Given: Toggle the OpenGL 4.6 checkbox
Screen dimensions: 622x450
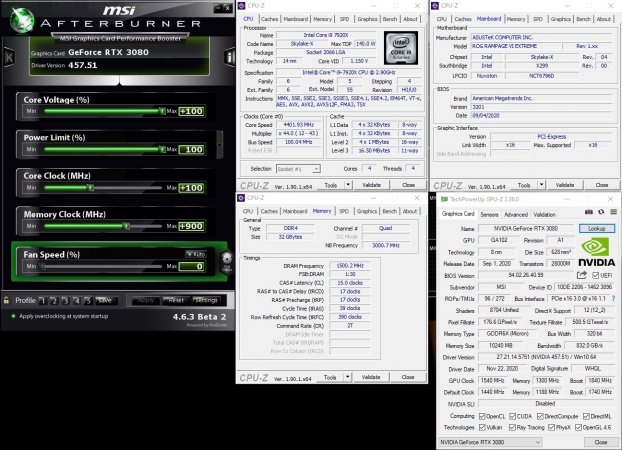Looking at the screenshot, I should (x=578, y=427).
